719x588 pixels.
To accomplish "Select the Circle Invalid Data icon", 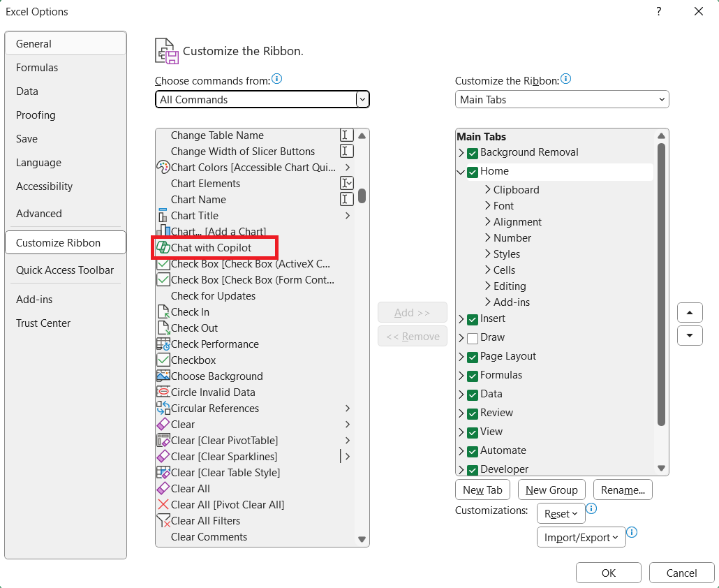I will click(163, 392).
